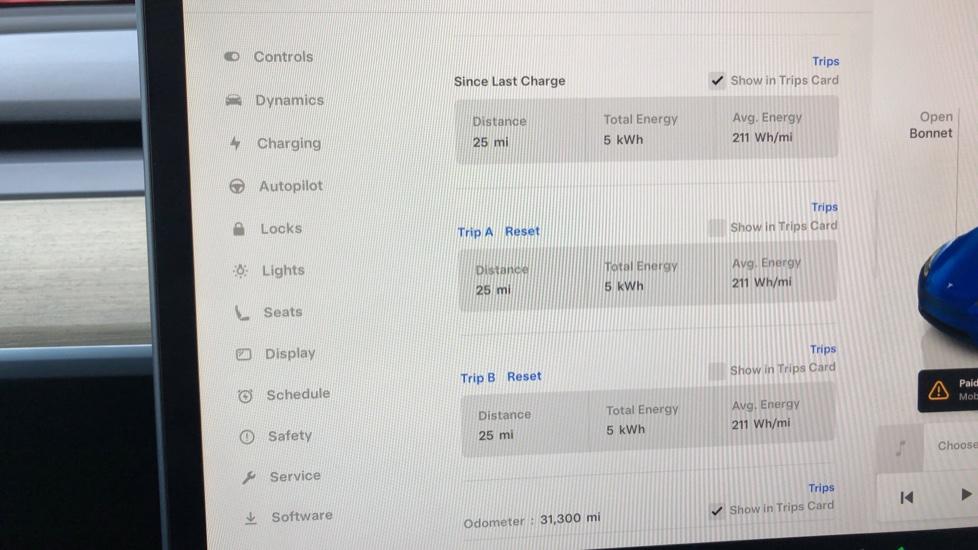The image size is (978, 550).
Task: Tap Open Bonnet on the car view
Action: (931, 125)
